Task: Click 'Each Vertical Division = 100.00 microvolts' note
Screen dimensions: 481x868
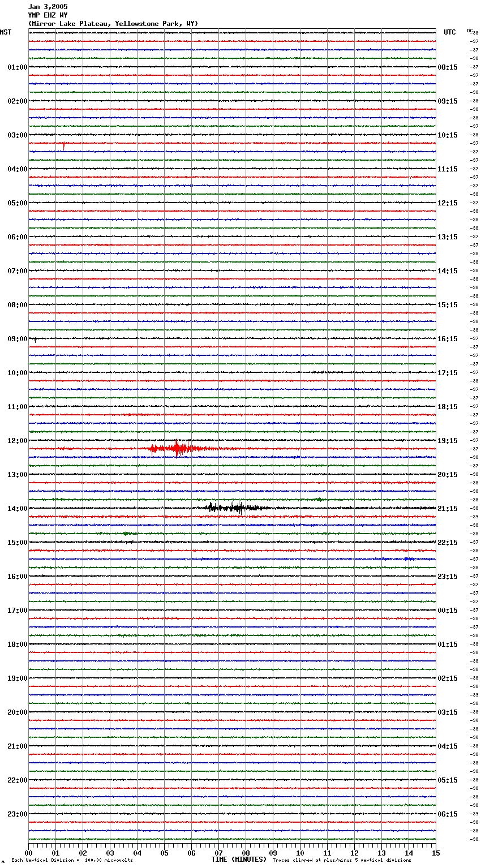Action: pyautogui.click(x=72, y=861)
